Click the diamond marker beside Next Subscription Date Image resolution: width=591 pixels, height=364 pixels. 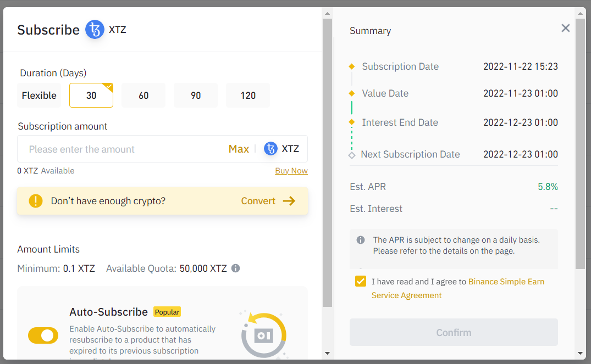[351, 154]
